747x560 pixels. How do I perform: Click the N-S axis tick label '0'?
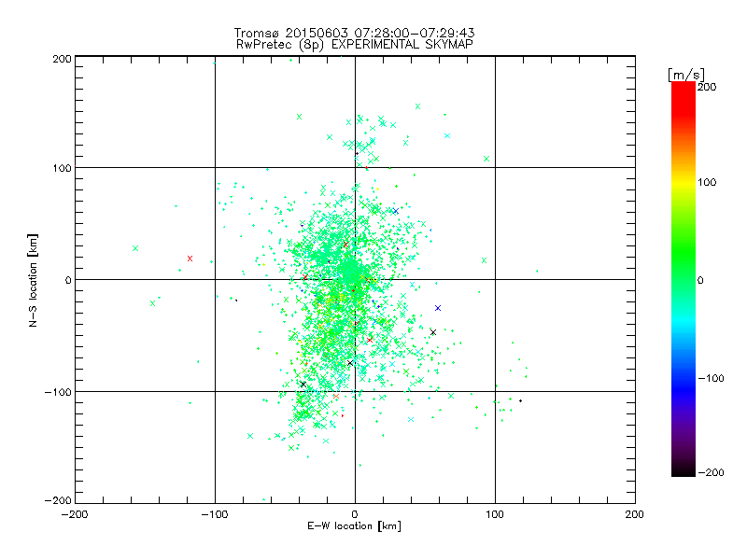pos(68,280)
